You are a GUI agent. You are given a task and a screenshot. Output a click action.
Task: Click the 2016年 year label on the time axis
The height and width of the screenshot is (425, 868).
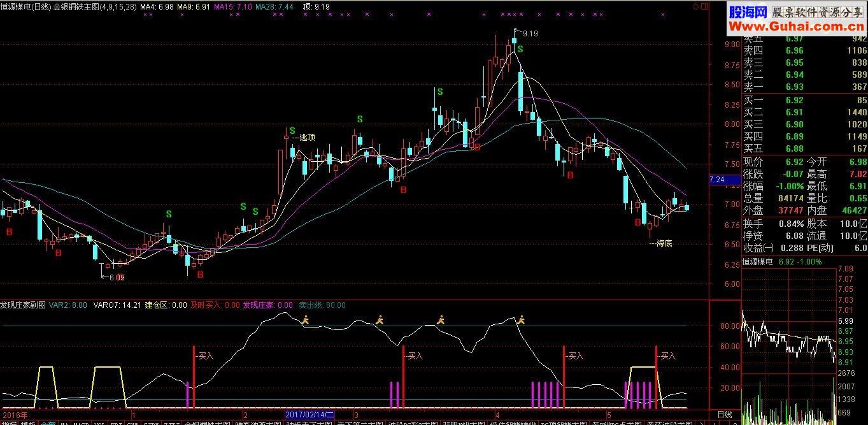pos(15,414)
